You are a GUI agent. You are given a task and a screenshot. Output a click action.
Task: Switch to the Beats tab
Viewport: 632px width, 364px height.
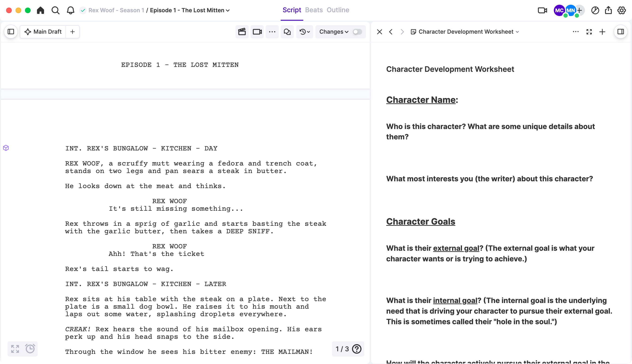(x=314, y=10)
